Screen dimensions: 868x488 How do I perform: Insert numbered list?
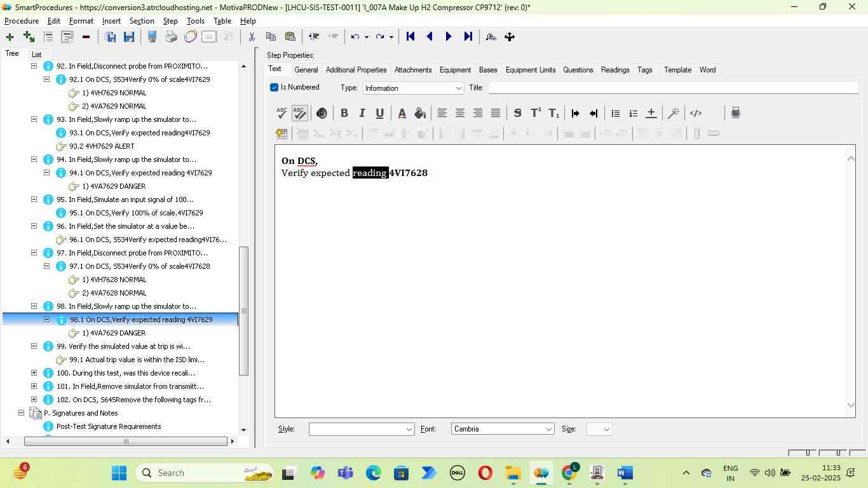coord(633,113)
